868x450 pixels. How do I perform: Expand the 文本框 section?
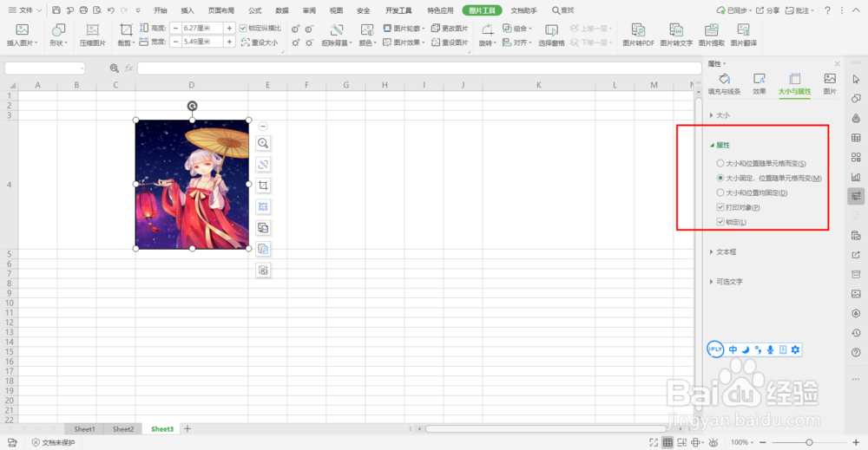click(x=723, y=251)
